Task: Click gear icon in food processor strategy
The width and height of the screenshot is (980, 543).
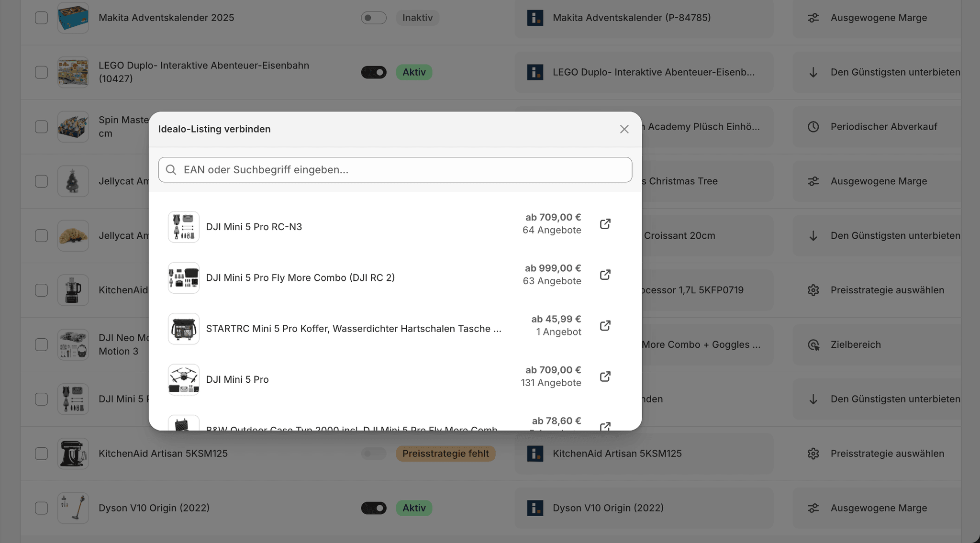Action: point(813,290)
